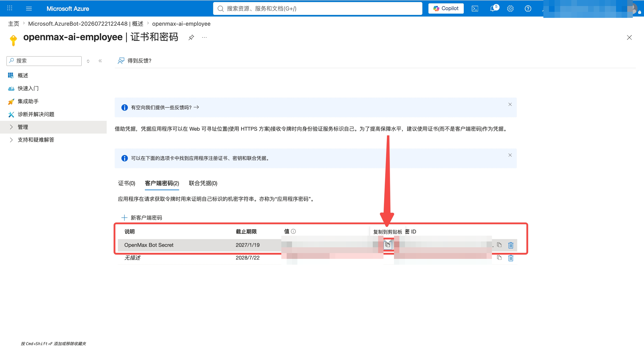Open feedback link 有空向我们提供一些反馈吗
Viewport: 644px width, 348px height.
pyautogui.click(x=165, y=107)
